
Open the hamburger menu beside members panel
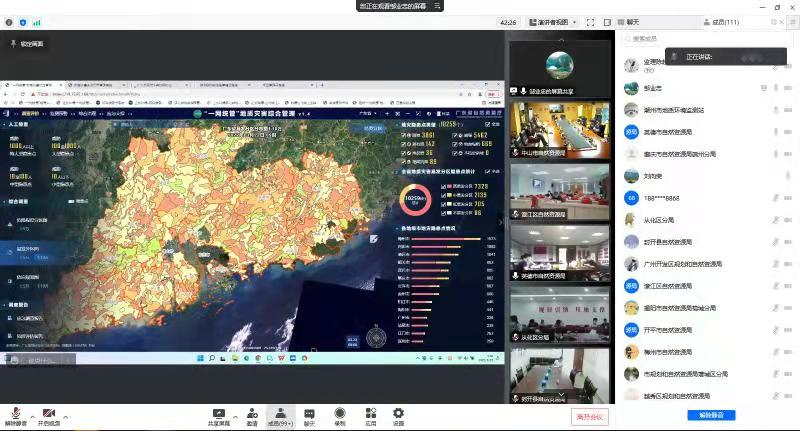coord(793,22)
